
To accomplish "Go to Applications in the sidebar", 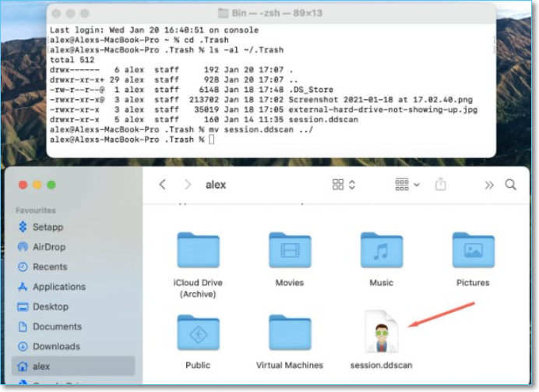I will pos(58,287).
